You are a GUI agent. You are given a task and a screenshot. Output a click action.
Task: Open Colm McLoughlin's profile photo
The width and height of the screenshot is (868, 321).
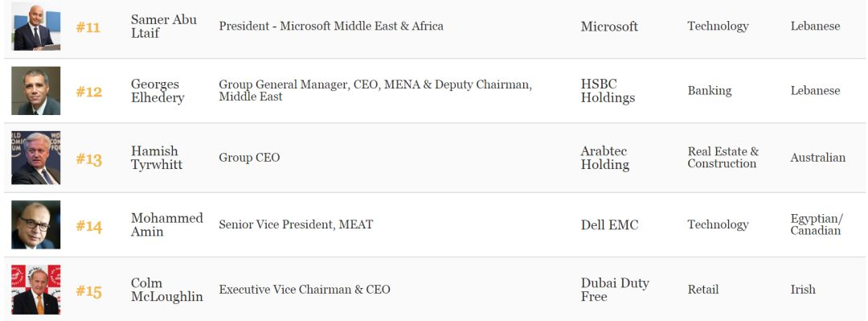[x=36, y=290]
